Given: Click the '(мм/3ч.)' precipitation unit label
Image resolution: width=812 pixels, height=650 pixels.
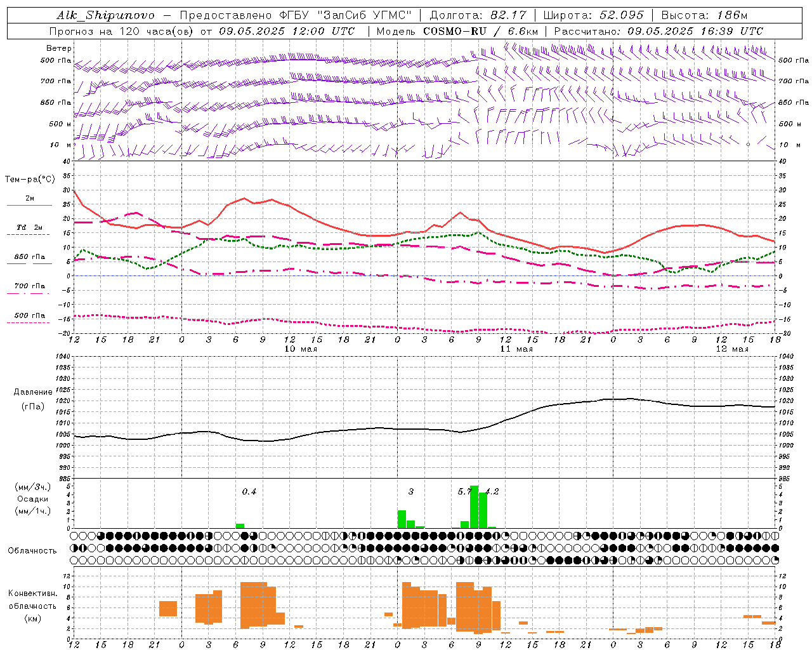Looking at the screenshot, I should [33, 487].
